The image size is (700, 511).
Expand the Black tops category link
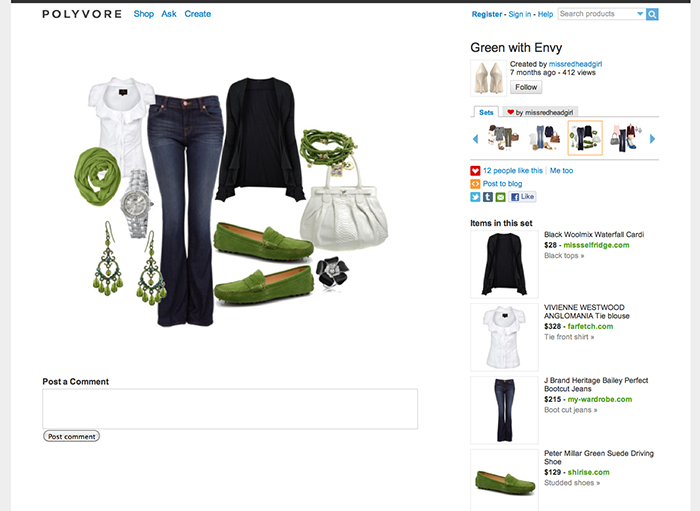pyautogui.click(x=564, y=256)
